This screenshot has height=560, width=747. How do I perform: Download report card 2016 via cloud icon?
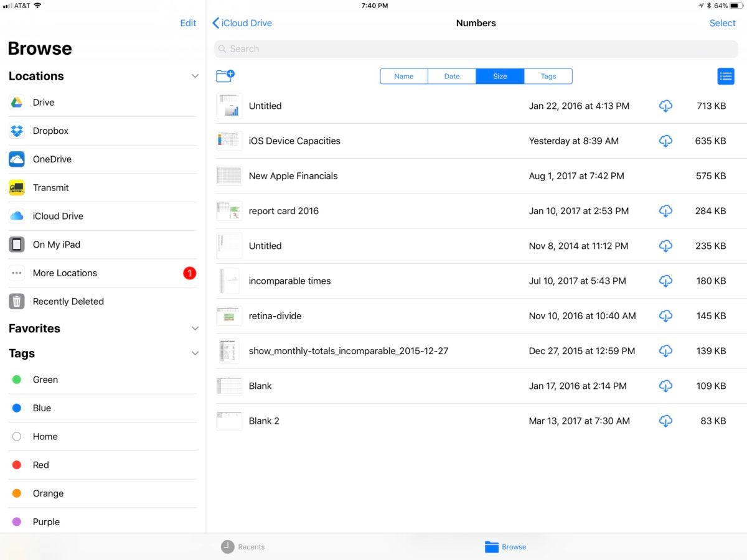click(665, 211)
